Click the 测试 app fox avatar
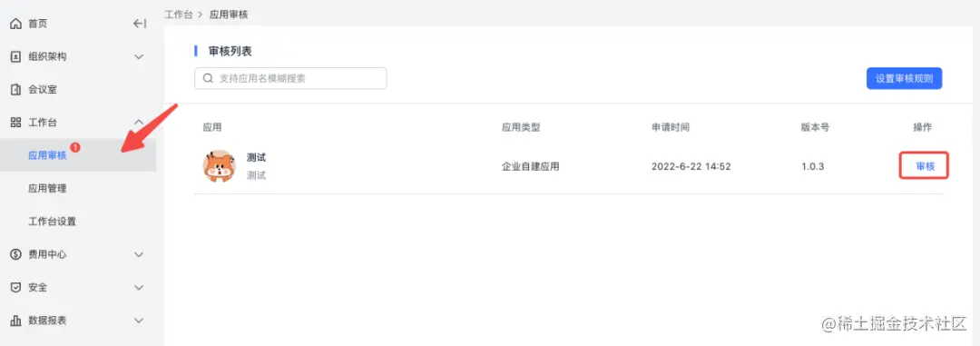 tap(219, 166)
